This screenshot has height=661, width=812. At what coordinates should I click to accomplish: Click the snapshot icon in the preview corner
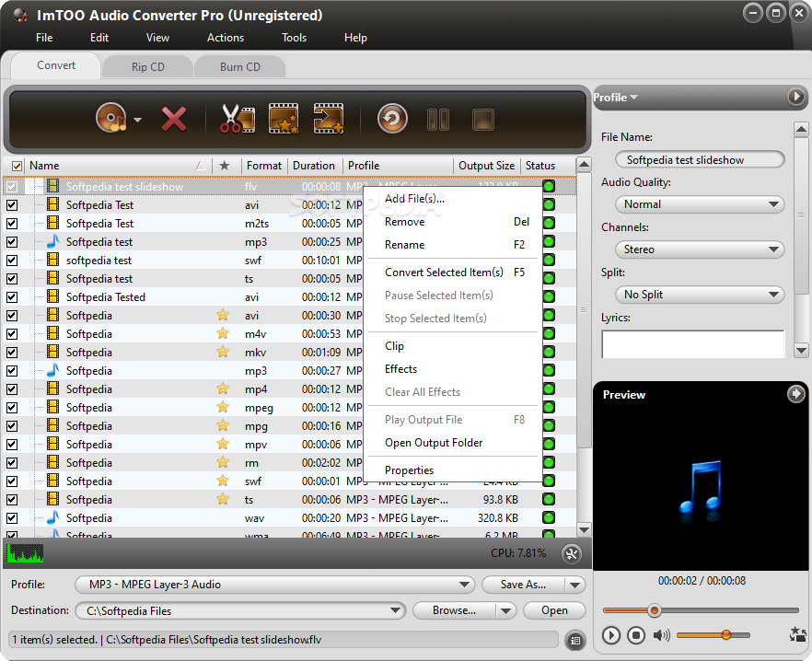(x=797, y=634)
